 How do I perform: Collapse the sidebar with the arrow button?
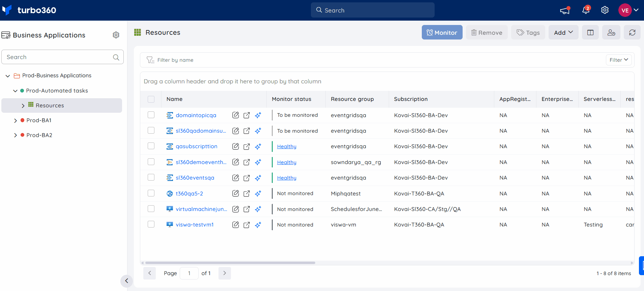point(126,281)
